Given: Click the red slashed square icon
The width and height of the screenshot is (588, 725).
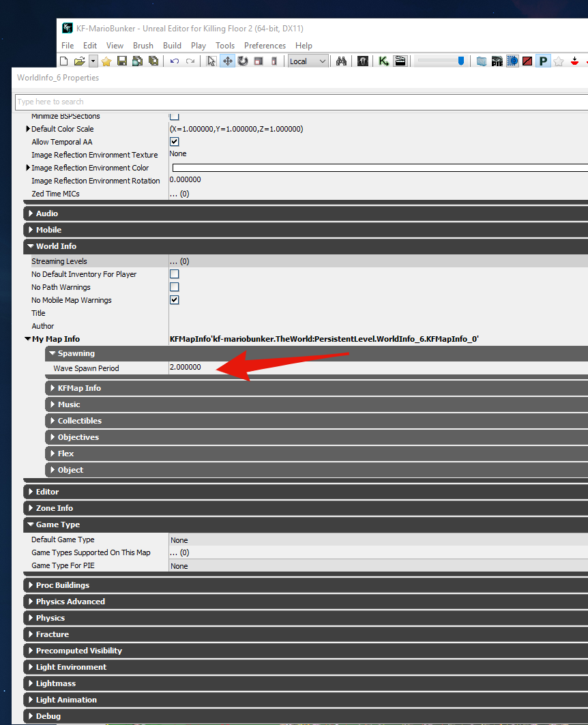Looking at the screenshot, I should [527, 61].
